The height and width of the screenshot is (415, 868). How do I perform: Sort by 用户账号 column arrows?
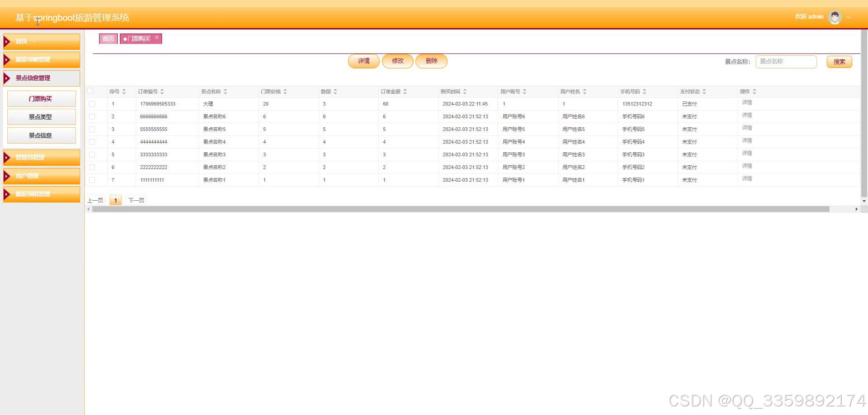coord(525,92)
